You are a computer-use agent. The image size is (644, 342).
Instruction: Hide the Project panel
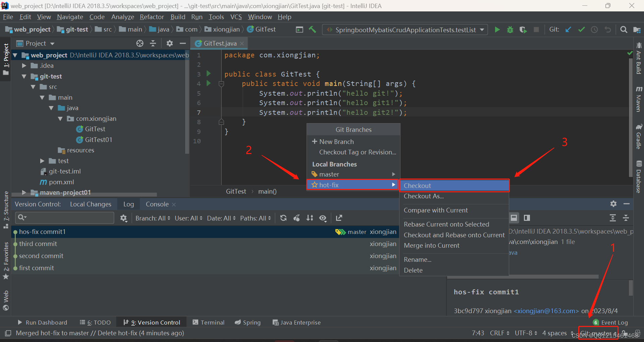[x=183, y=43]
